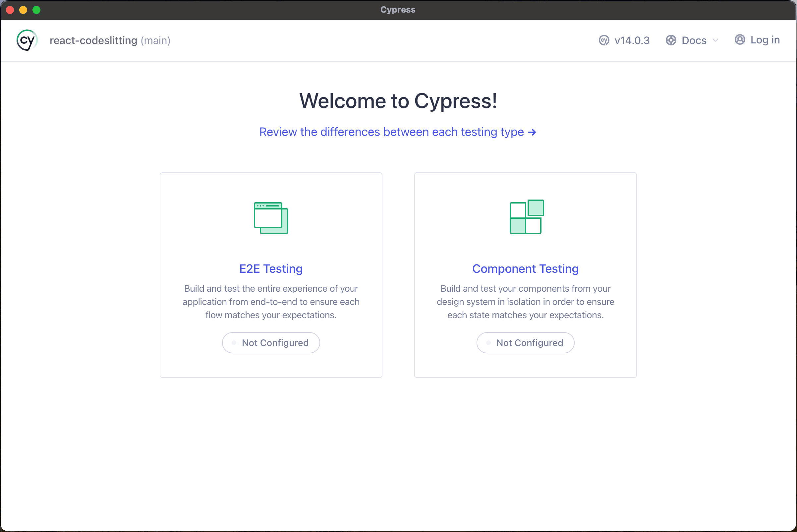The width and height of the screenshot is (797, 532).
Task: Click the Cypress logo icon
Action: pyautogui.click(x=27, y=40)
